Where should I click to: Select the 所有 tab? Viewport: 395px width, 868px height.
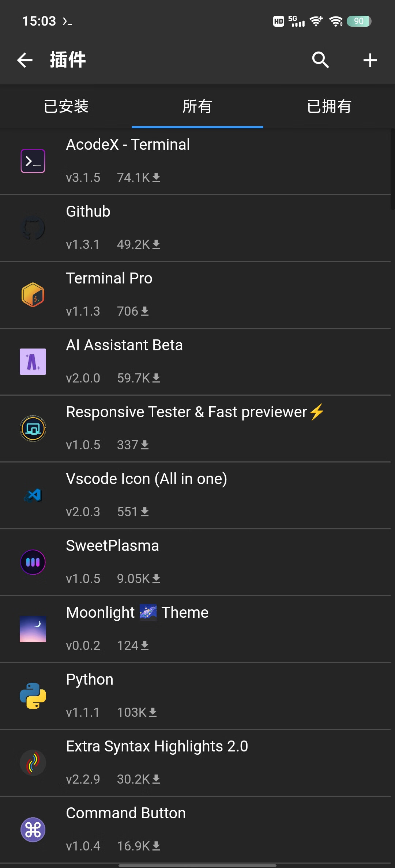pos(197,107)
